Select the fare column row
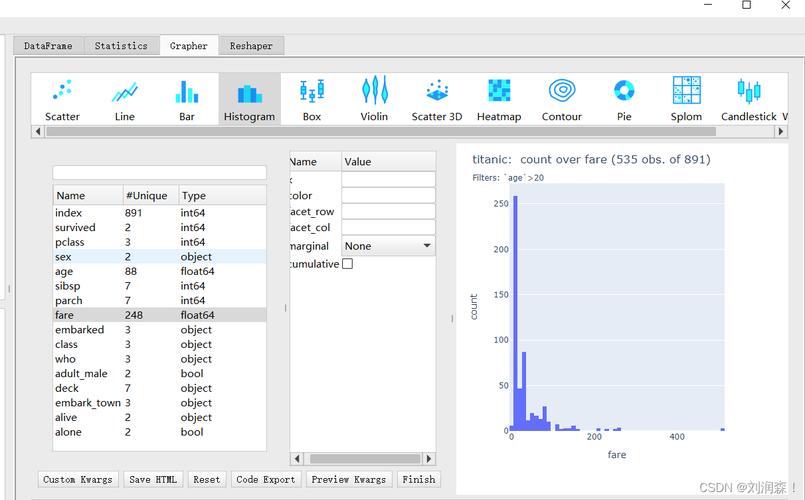This screenshot has height=500, width=805. (x=160, y=315)
